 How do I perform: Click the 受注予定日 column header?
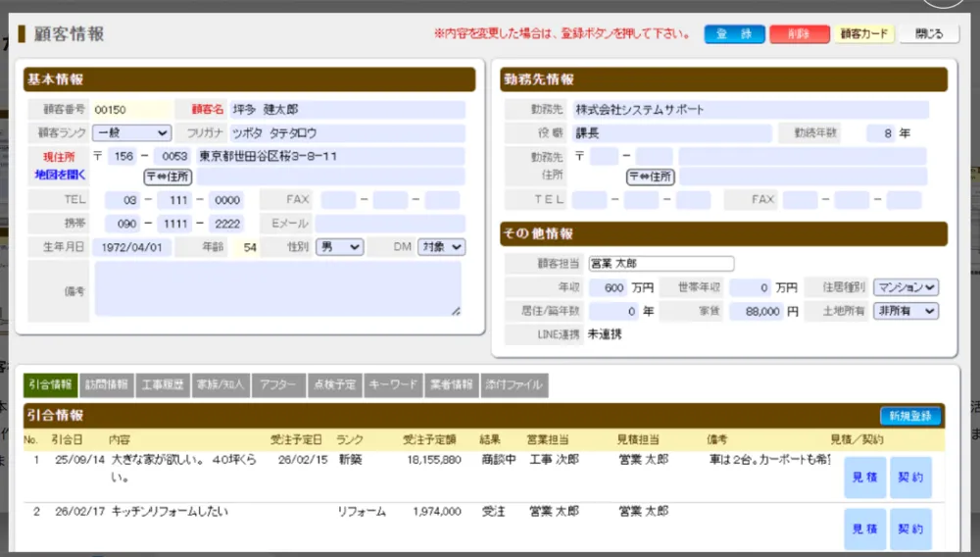(x=296, y=439)
